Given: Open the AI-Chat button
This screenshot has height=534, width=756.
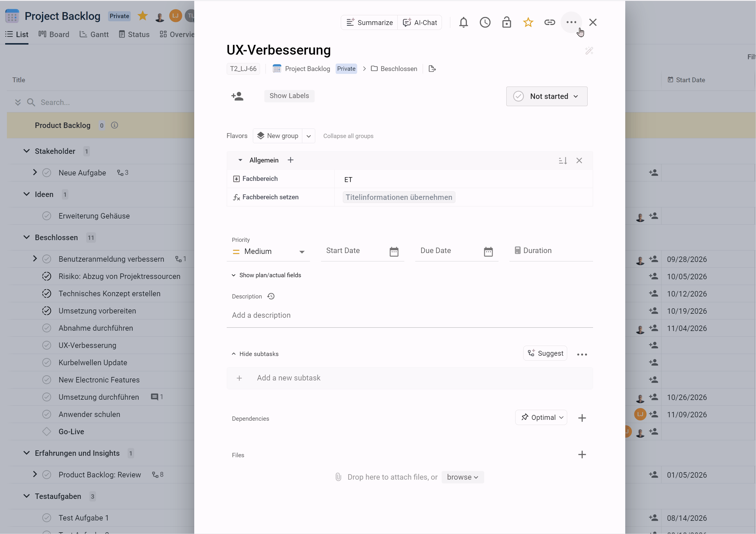Looking at the screenshot, I should 420,22.
